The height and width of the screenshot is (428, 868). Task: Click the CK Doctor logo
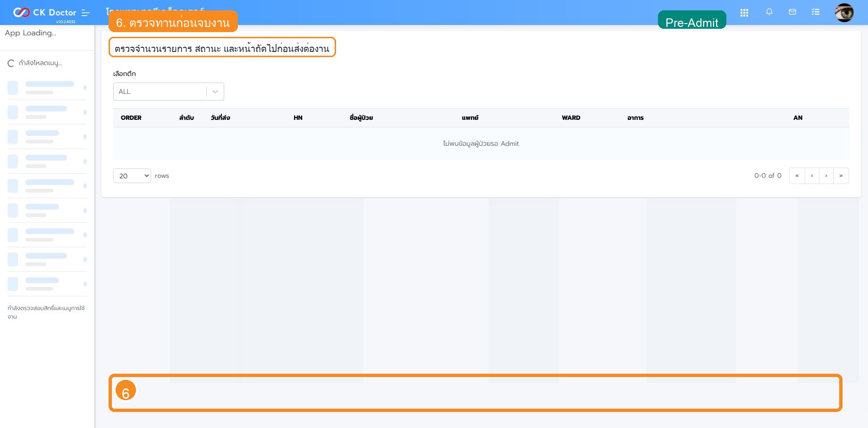[45, 12]
